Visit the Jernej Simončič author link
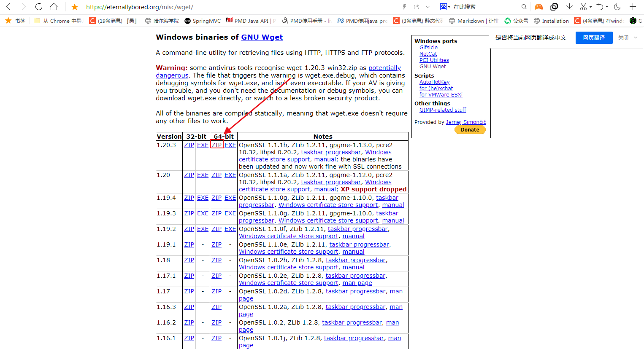The image size is (644, 349). pyautogui.click(x=466, y=122)
